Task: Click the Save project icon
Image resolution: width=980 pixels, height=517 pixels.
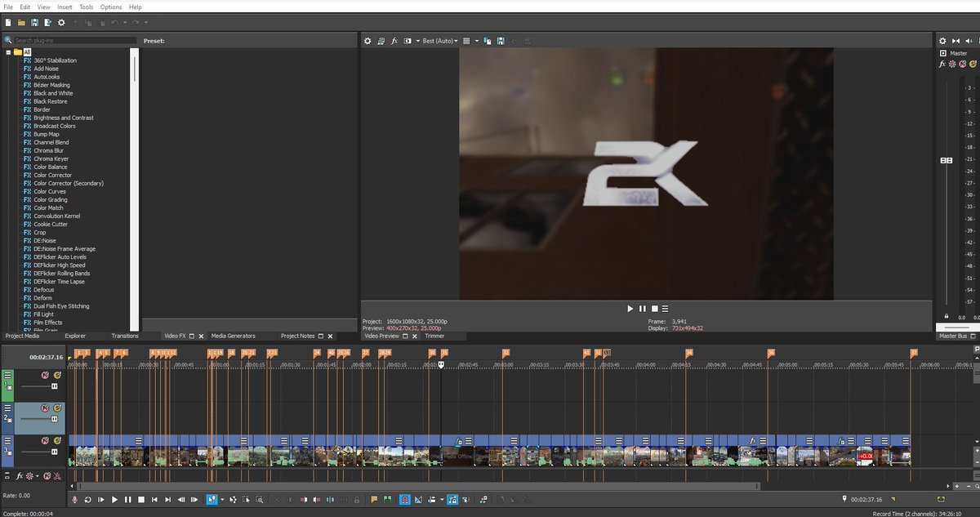Action: [x=34, y=23]
